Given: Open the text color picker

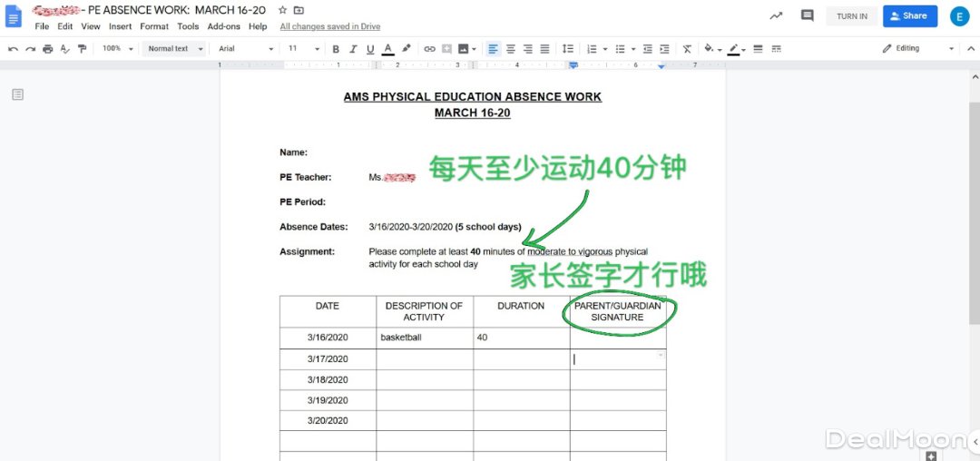Looking at the screenshot, I should [387, 49].
